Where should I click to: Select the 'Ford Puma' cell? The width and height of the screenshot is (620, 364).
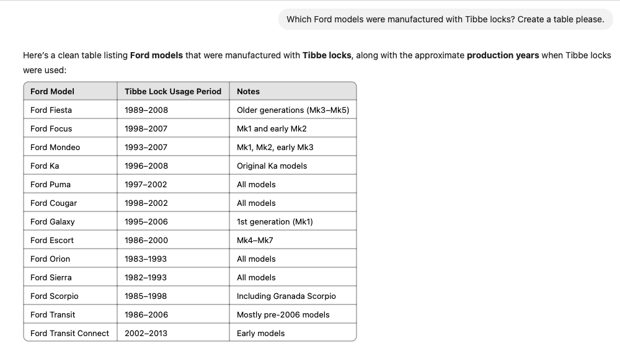50,184
